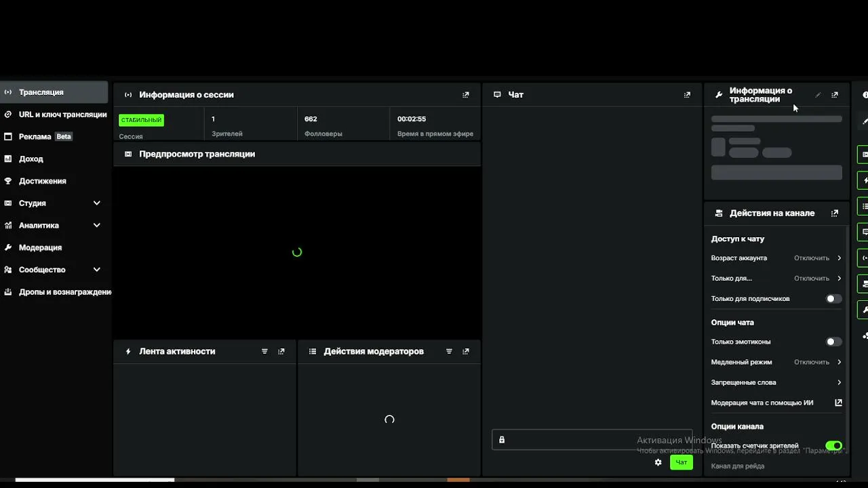Click the Опции чата heading
Image resolution: width=868 pixels, height=488 pixels.
pyautogui.click(x=732, y=323)
